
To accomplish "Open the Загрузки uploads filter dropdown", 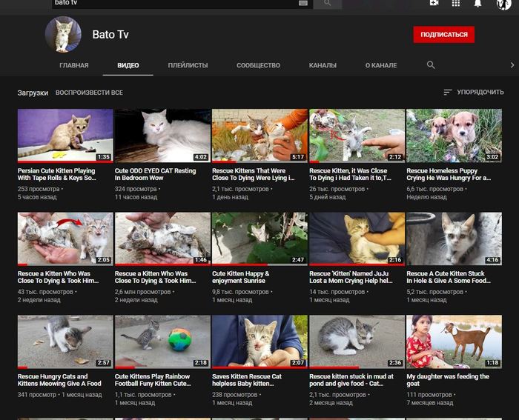I will [x=33, y=93].
